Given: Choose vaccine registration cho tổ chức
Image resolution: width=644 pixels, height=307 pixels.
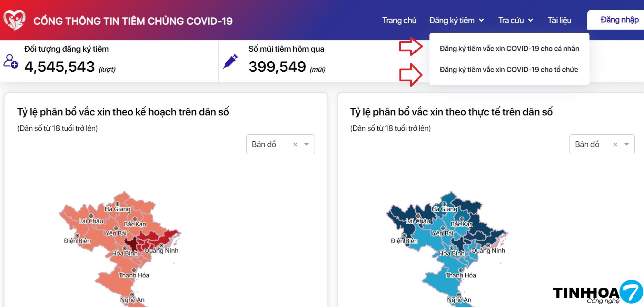Looking at the screenshot, I should [508, 70].
